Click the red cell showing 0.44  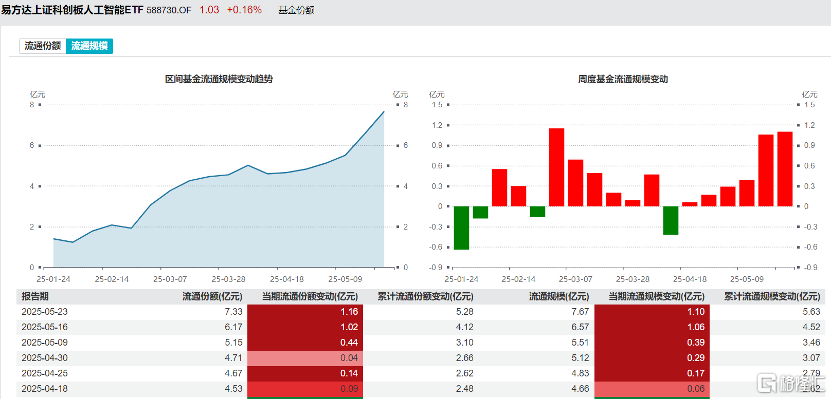(x=306, y=342)
